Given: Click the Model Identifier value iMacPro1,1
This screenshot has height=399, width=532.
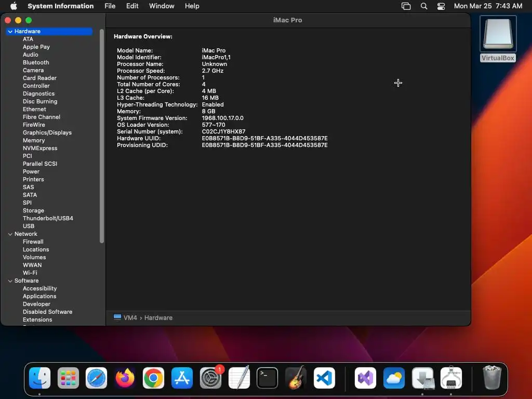Looking at the screenshot, I should pyautogui.click(x=216, y=57).
